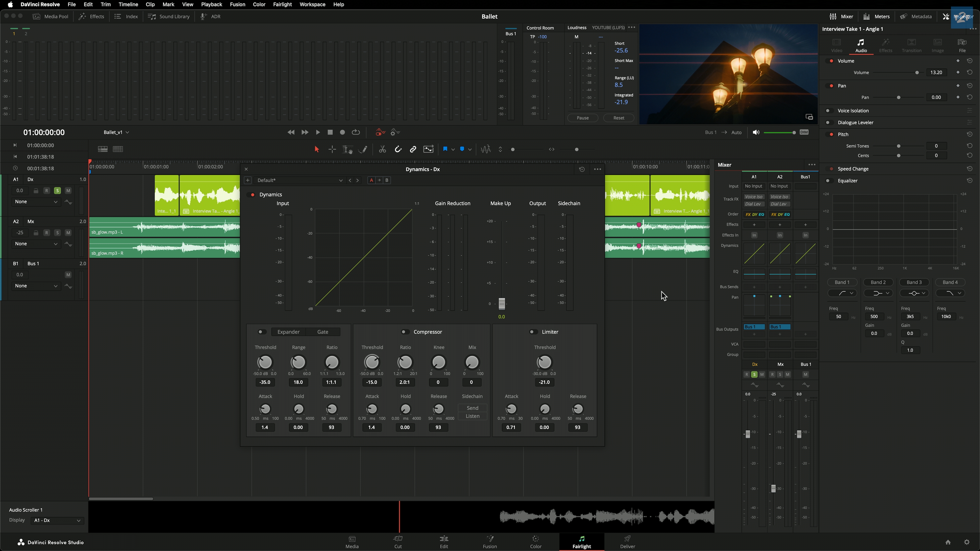980x551 pixels.
Task: Click the Inspector Volume slider handle
Action: coord(917,73)
